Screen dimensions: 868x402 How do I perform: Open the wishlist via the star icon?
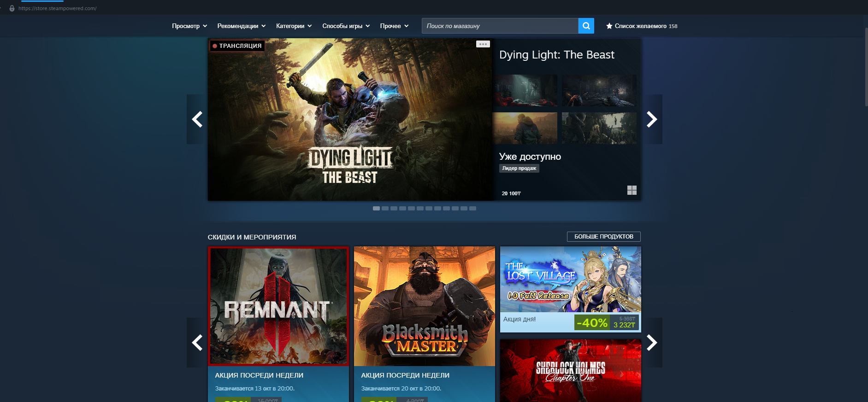pos(609,26)
